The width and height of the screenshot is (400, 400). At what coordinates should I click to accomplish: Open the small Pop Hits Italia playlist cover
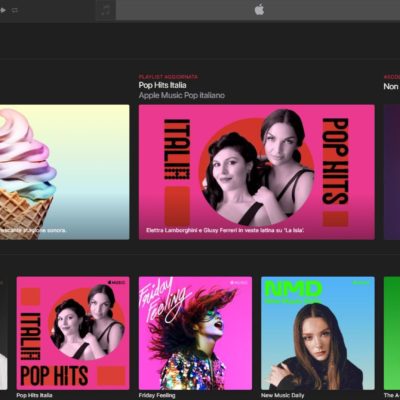click(73, 333)
